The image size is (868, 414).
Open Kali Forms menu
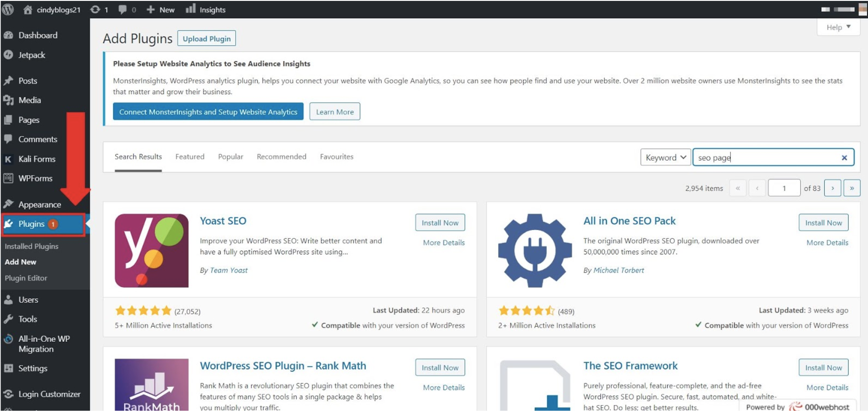tap(37, 159)
